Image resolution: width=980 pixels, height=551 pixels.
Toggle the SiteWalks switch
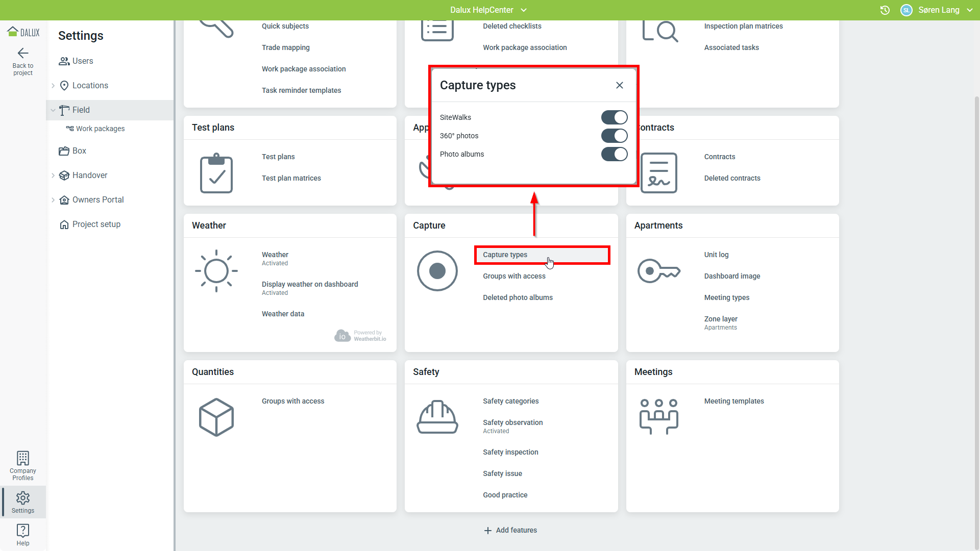[x=615, y=117]
